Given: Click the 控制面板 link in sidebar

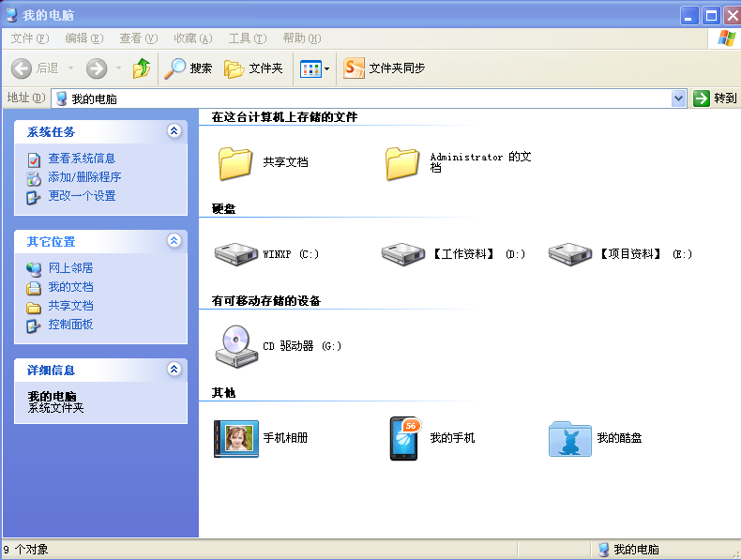Looking at the screenshot, I should 70,325.
